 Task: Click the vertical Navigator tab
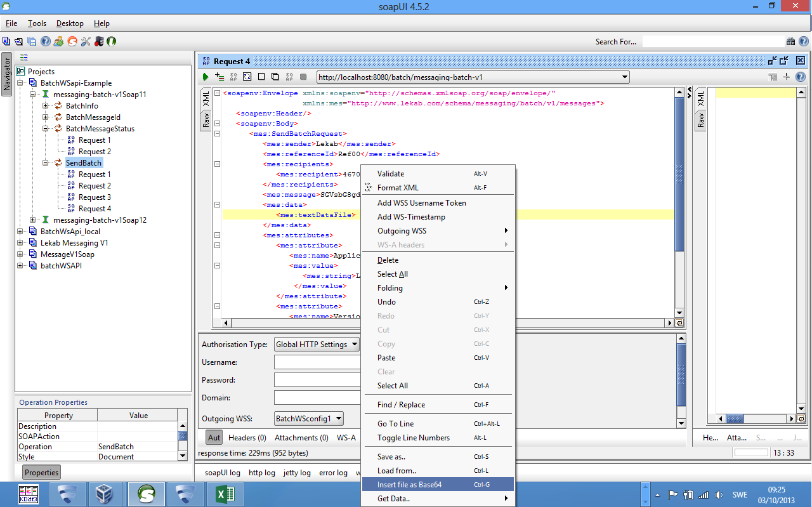(x=7, y=75)
